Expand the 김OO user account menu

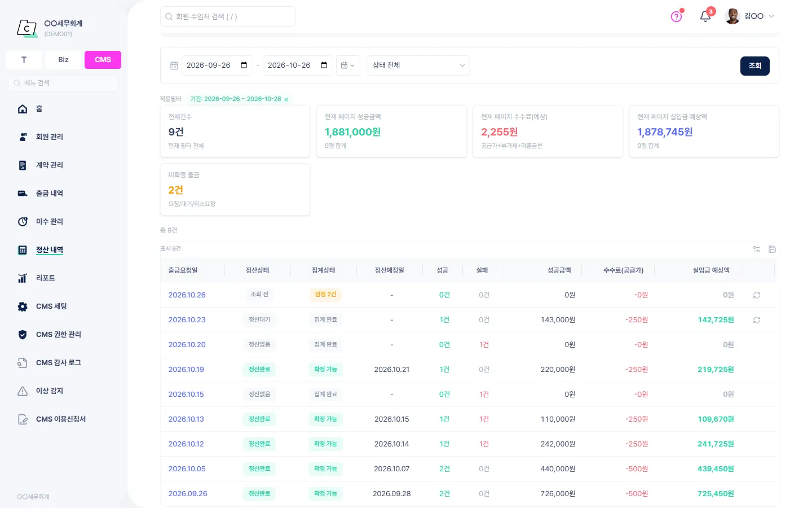point(749,16)
